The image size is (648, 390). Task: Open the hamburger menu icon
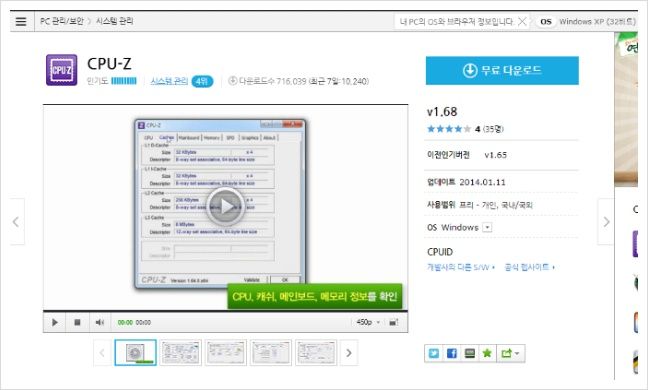point(21,21)
